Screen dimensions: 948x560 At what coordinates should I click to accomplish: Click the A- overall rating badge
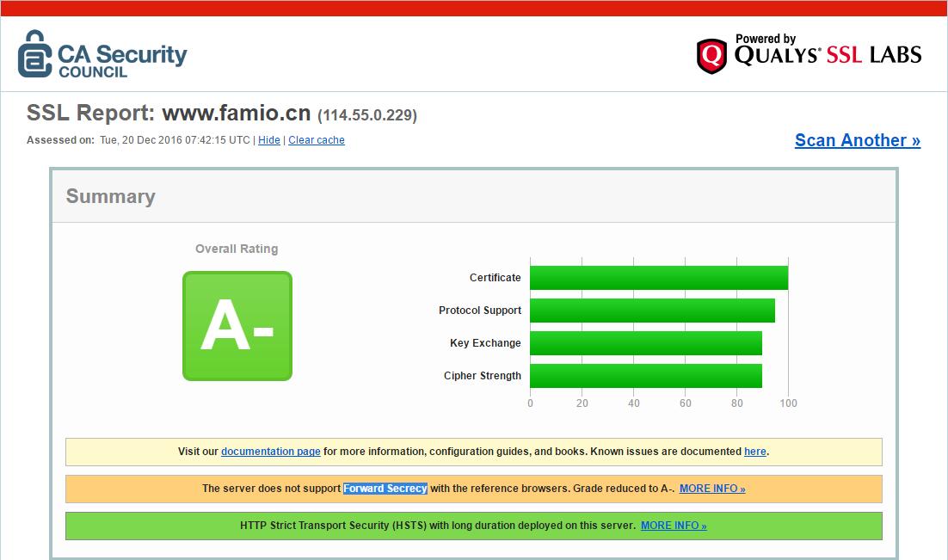[x=237, y=326]
